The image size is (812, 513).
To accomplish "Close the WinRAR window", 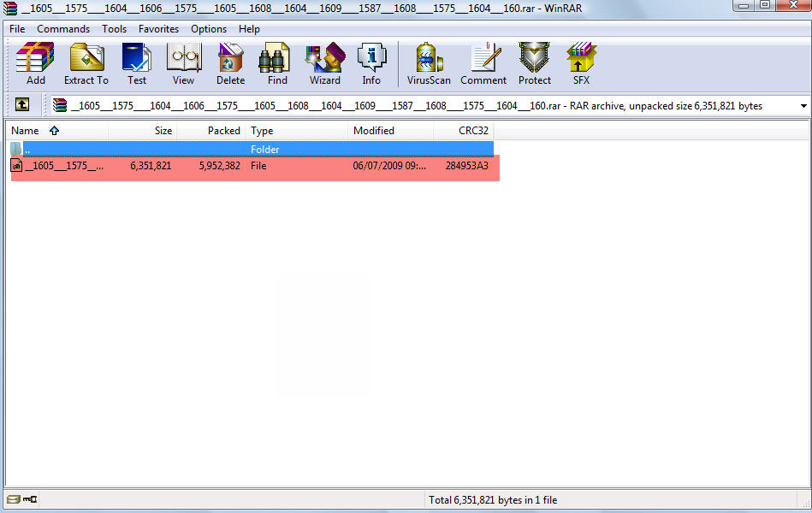I will 793,6.
